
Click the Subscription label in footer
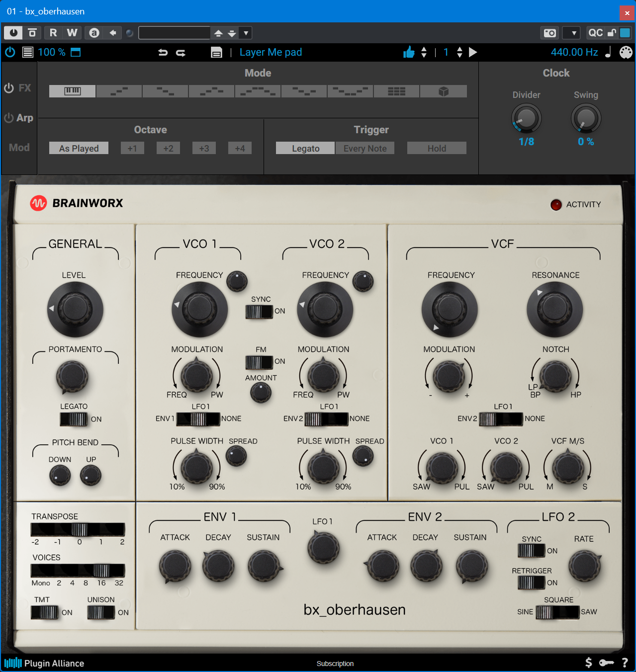coord(335,664)
